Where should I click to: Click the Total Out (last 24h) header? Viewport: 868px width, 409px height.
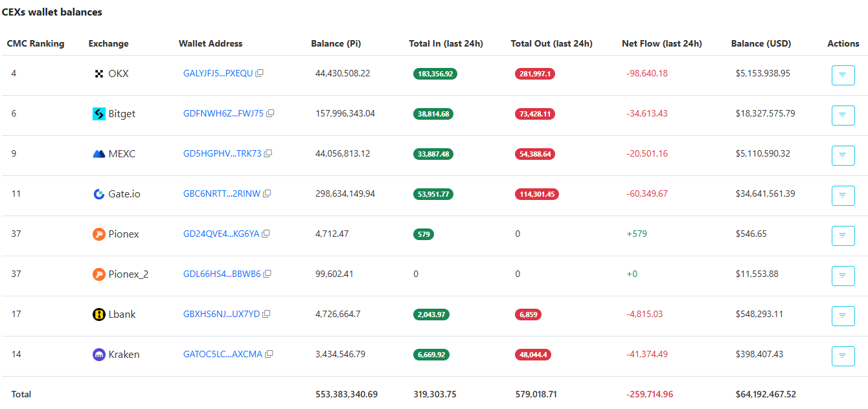[551, 43]
